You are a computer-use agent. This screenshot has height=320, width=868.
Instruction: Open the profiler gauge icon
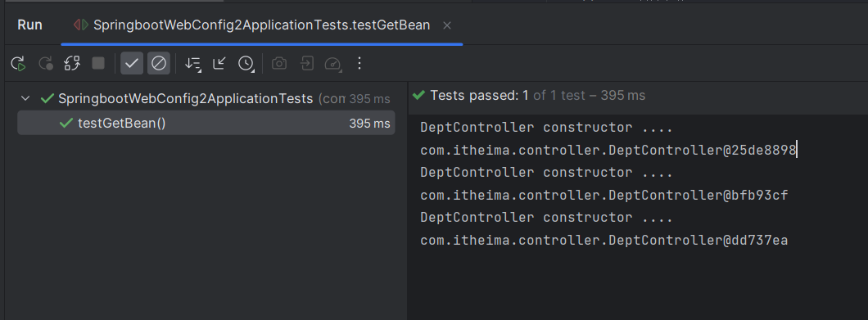tap(332, 64)
